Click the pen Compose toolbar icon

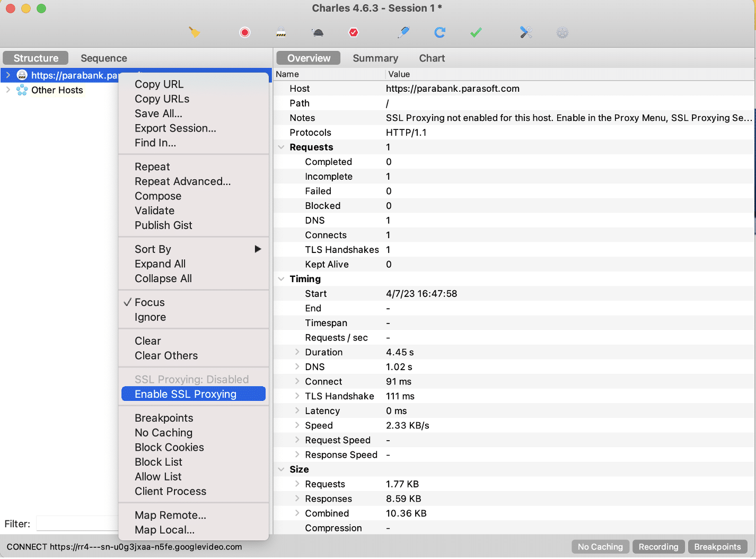403,33
